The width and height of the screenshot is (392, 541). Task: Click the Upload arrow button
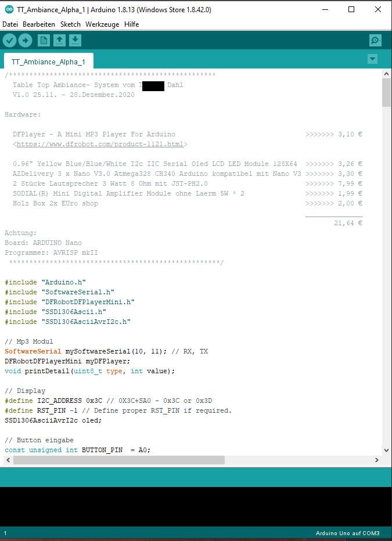[25, 41]
